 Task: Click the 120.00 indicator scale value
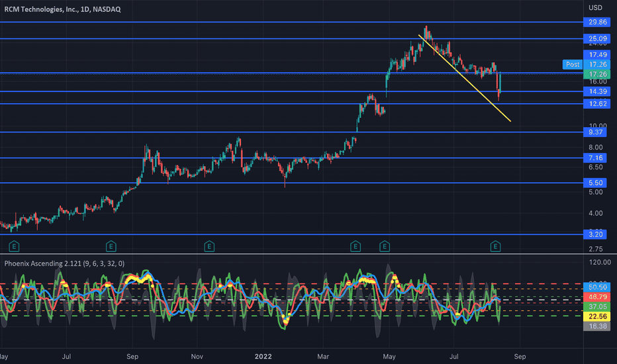pos(600,262)
